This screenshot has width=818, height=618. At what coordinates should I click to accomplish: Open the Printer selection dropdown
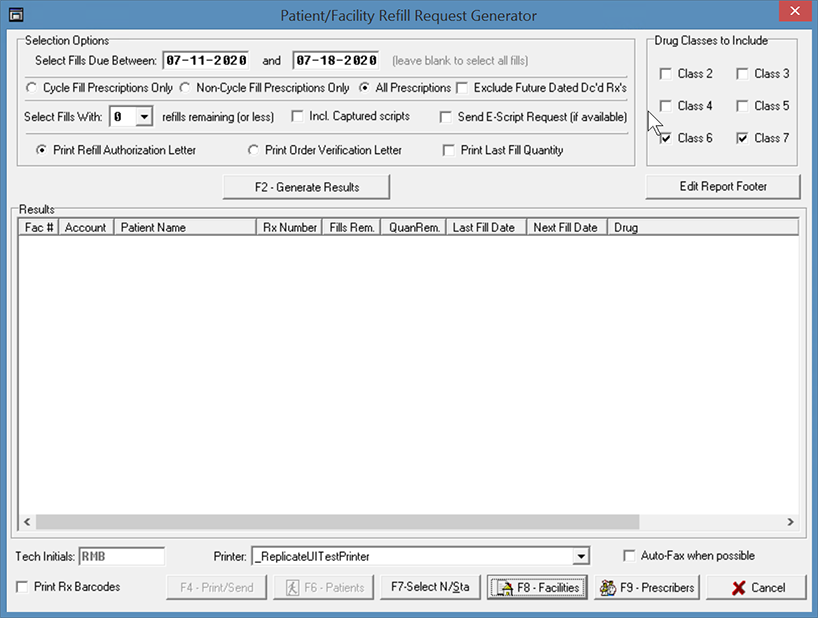(580, 556)
